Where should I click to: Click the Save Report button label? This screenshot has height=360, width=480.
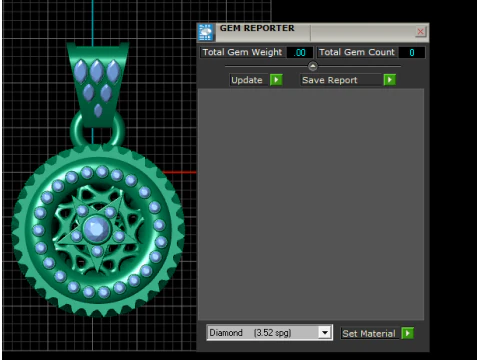click(x=341, y=80)
